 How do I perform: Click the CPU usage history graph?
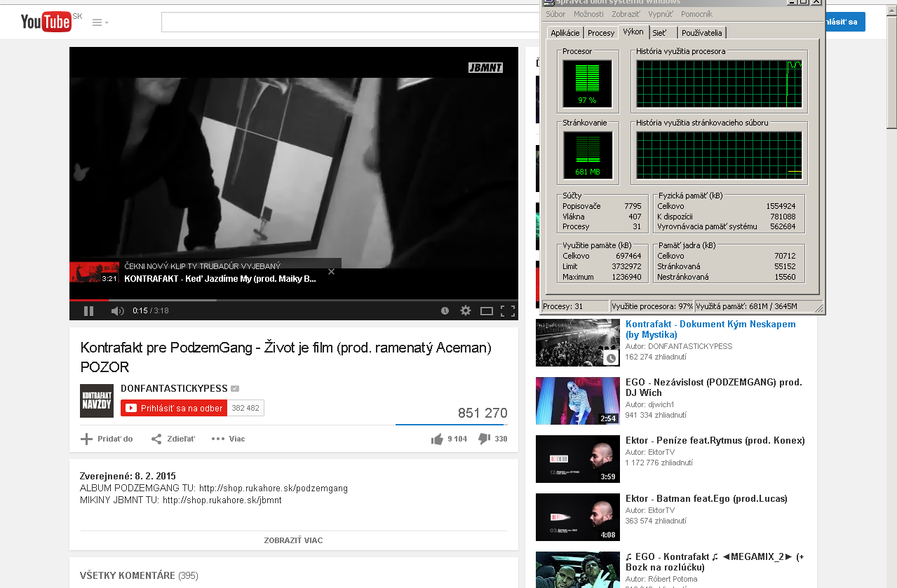719,83
